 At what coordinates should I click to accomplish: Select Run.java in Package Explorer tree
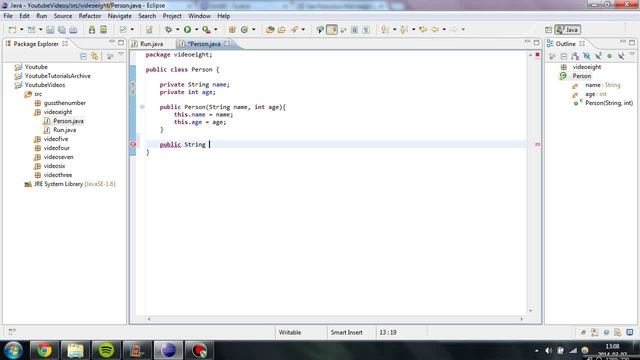(x=64, y=130)
